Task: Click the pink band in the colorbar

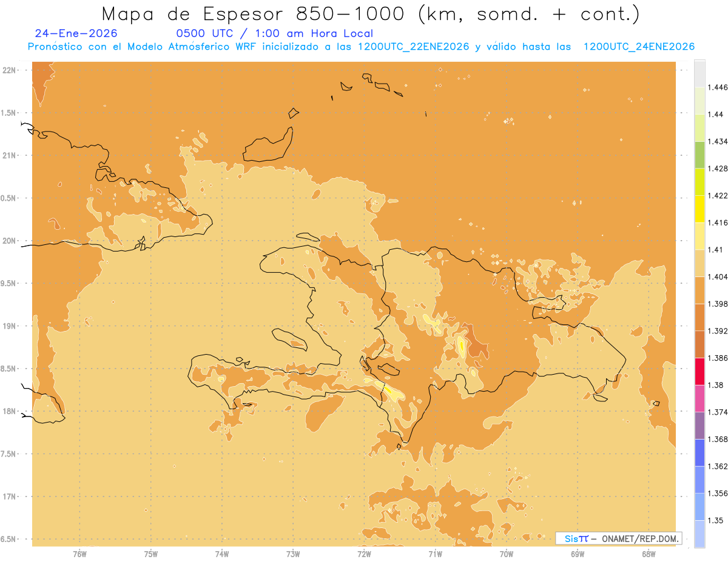Action: 699,398
